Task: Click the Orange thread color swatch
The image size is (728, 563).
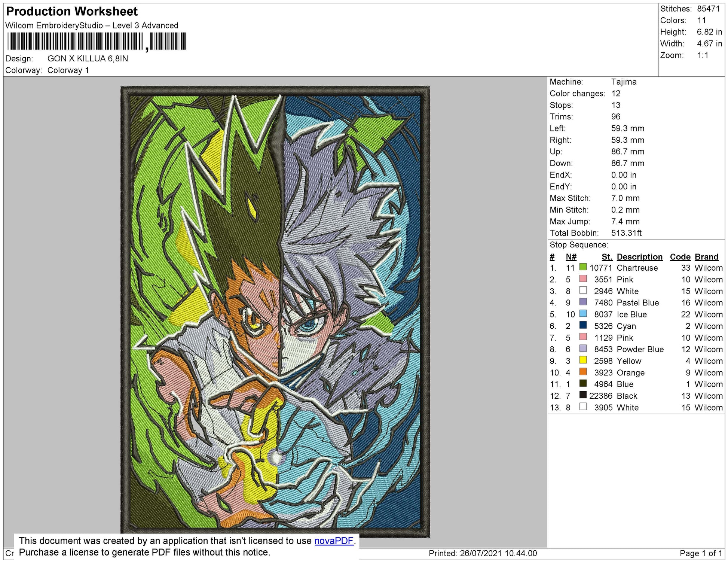Action: click(582, 372)
